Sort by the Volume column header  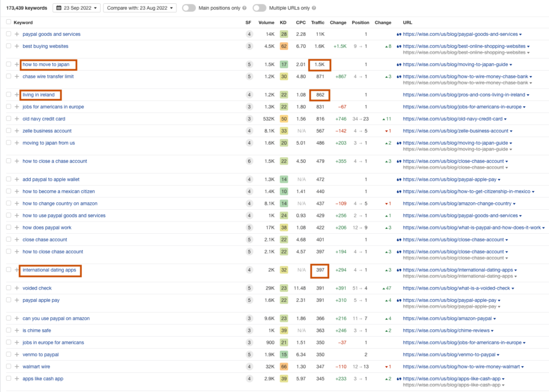[x=266, y=23]
